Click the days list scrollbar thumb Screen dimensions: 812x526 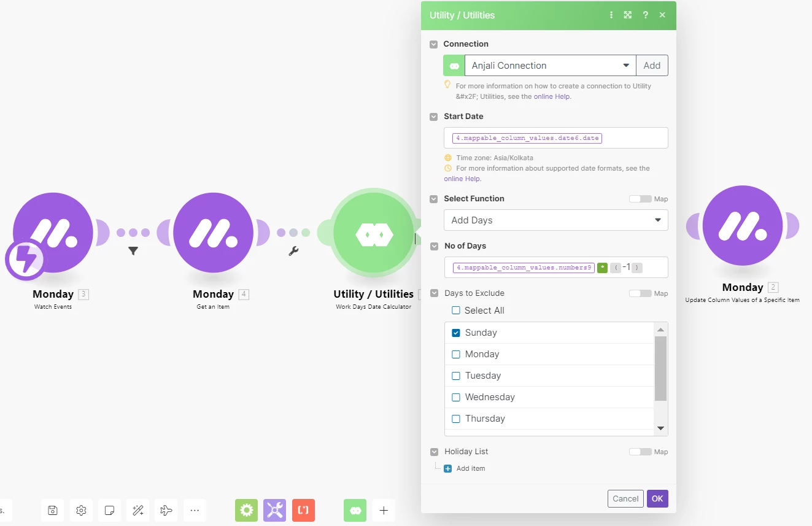(661, 368)
